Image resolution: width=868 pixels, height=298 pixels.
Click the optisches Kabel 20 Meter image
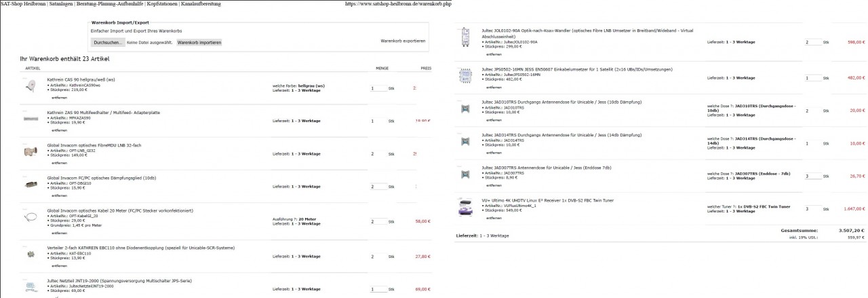tap(31, 218)
